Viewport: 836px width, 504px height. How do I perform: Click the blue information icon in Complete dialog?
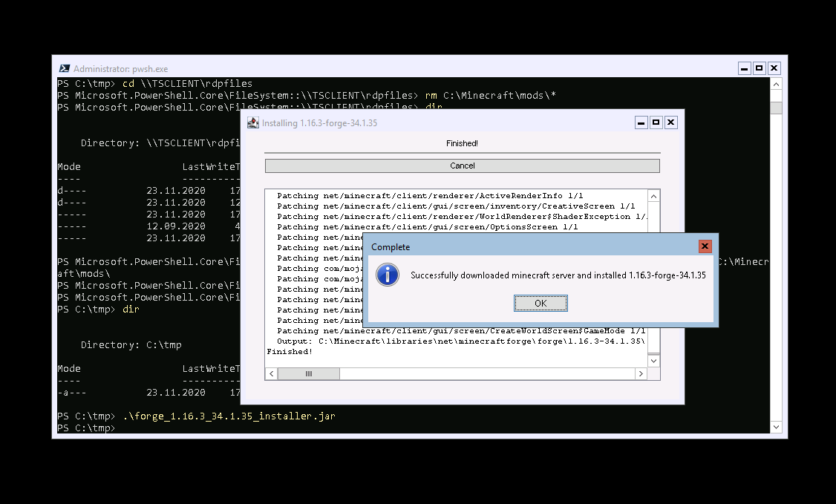[388, 275]
